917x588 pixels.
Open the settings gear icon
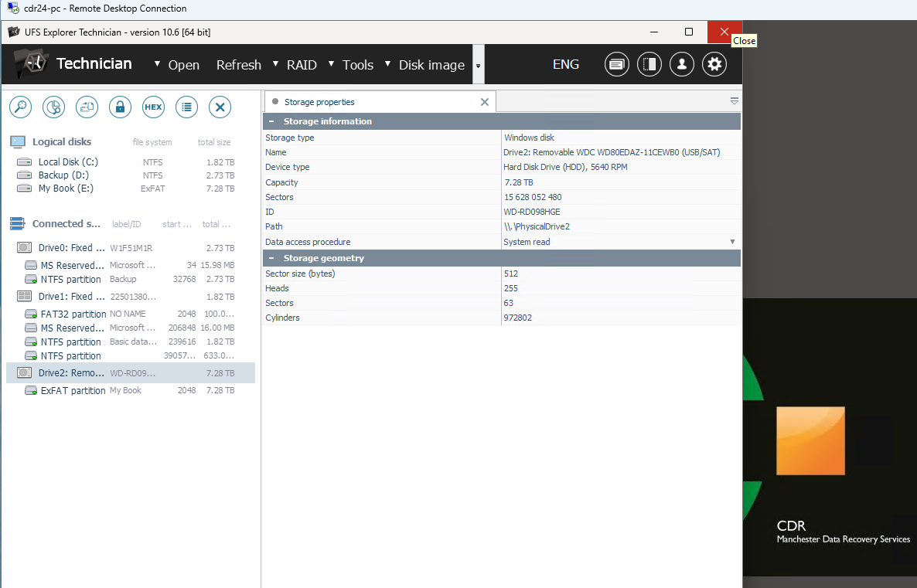[714, 64]
